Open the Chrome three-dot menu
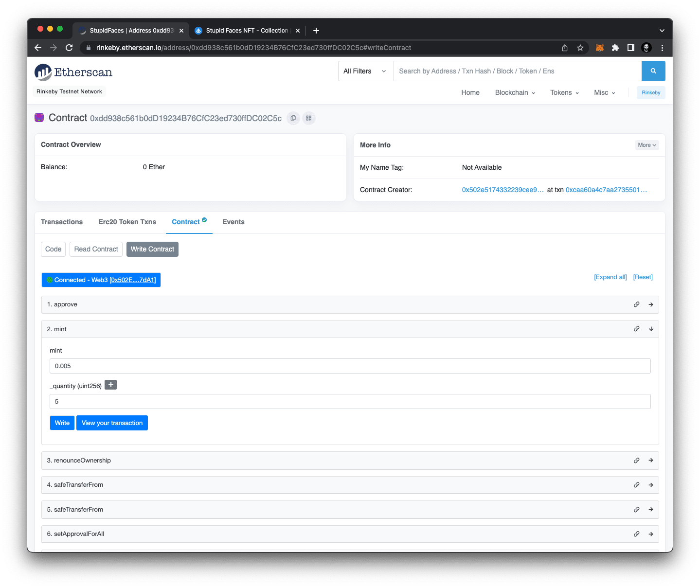Viewport: 700px width, 588px height. click(x=662, y=48)
